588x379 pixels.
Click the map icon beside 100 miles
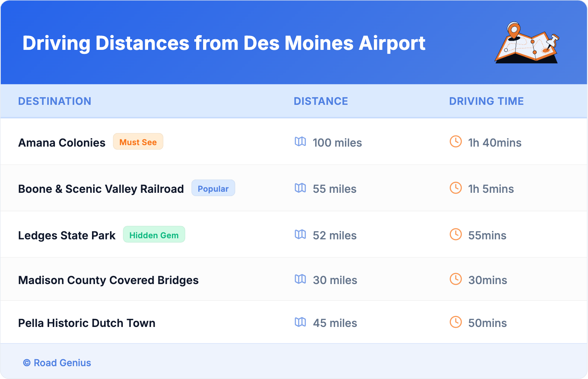click(x=300, y=141)
